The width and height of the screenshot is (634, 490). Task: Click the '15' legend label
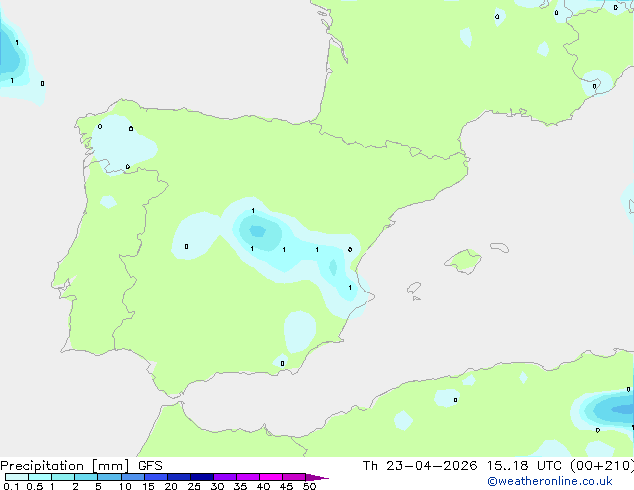click(148, 486)
